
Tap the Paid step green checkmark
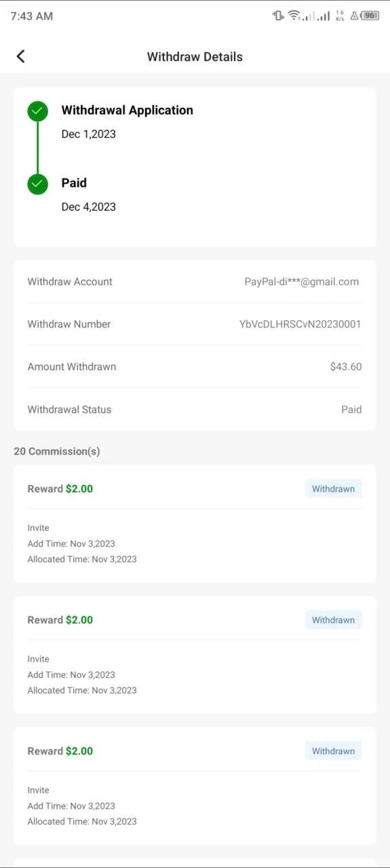click(37, 184)
